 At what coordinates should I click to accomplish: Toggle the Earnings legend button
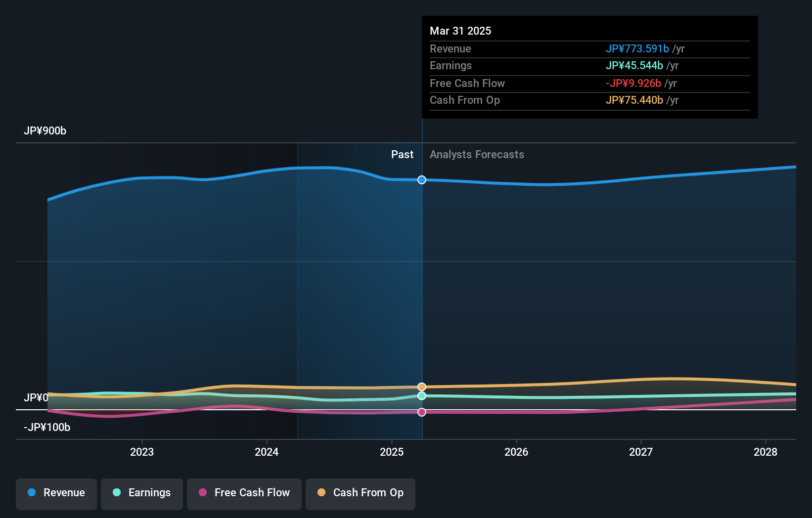[142, 494]
